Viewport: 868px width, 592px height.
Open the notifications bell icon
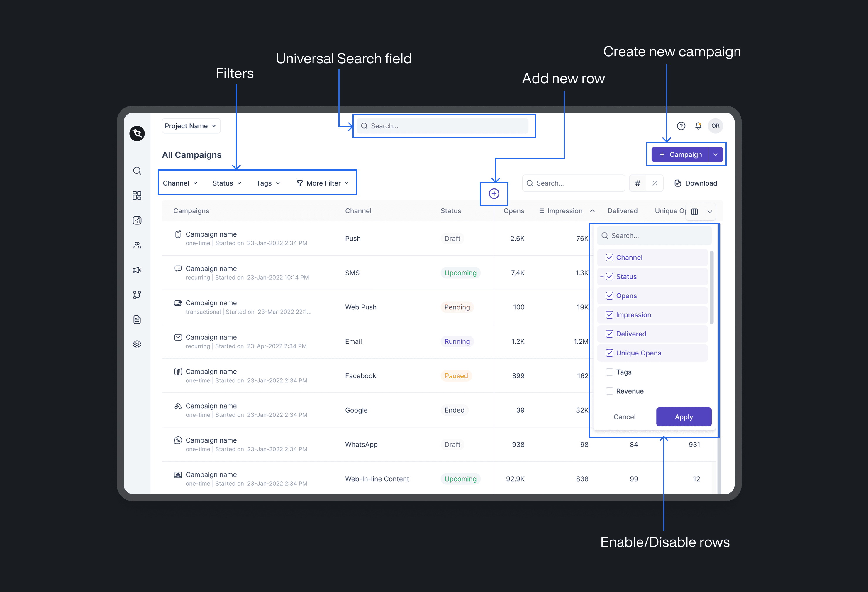[x=698, y=126]
